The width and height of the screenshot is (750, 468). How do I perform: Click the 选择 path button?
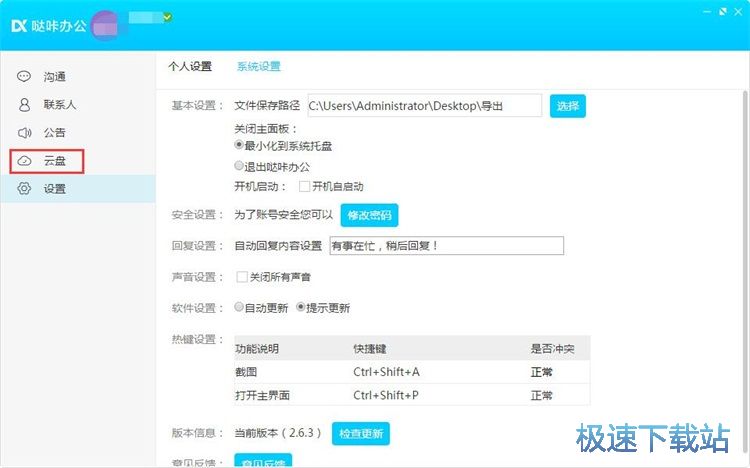coord(568,106)
